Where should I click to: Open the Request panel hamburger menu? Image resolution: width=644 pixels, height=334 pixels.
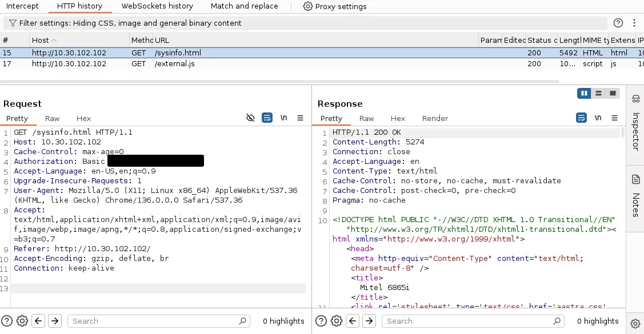(300, 118)
